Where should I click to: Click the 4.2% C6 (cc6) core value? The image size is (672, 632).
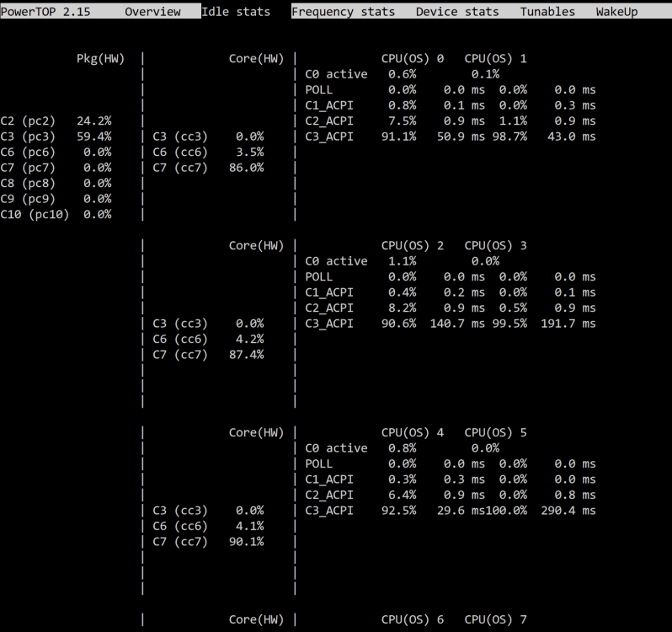click(x=250, y=339)
